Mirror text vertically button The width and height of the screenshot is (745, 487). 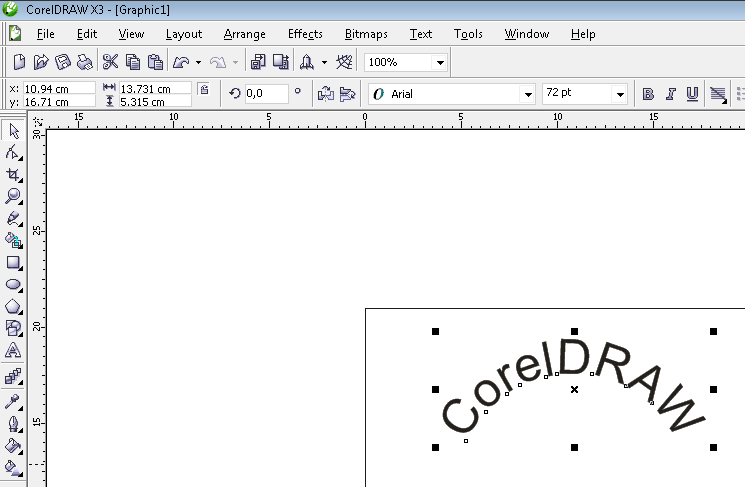(348, 94)
